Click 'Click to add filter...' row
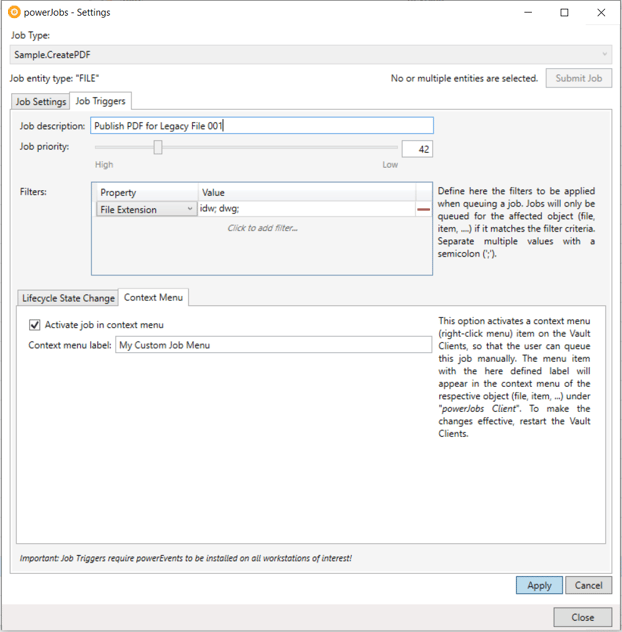The height and width of the screenshot is (632, 622). pyautogui.click(x=262, y=228)
